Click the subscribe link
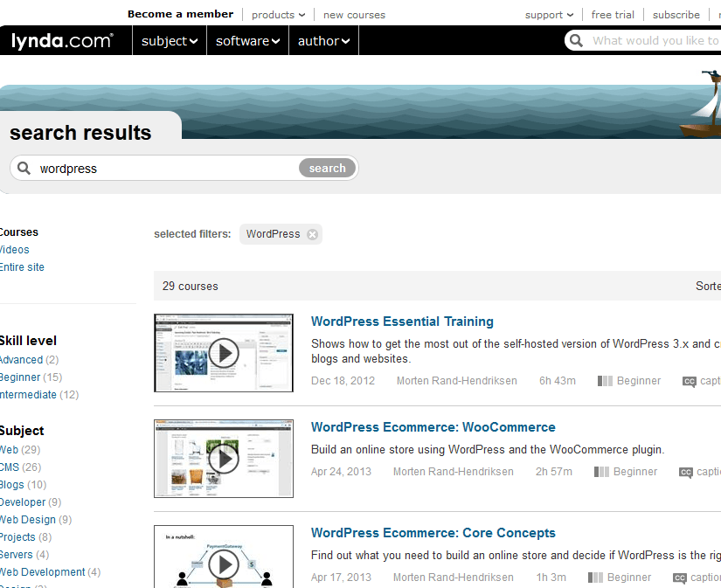The image size is (721, 588). 676,15
